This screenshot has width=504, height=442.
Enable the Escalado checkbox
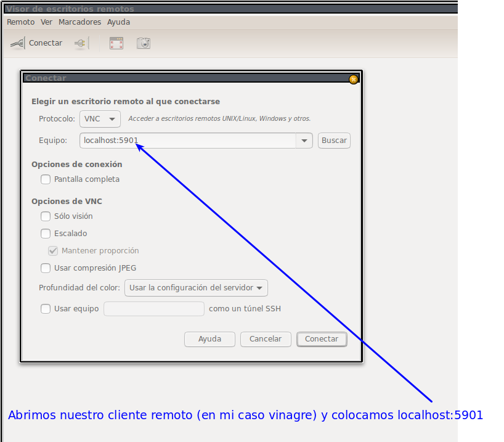46,233
